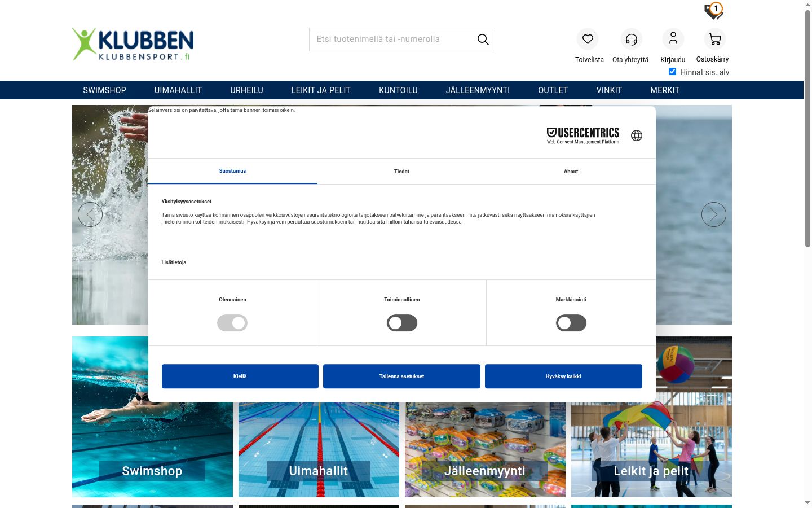The image size is (812, 508).
Task: Enable the Toiminnallinen consent switch
Action: click(402, 323)
